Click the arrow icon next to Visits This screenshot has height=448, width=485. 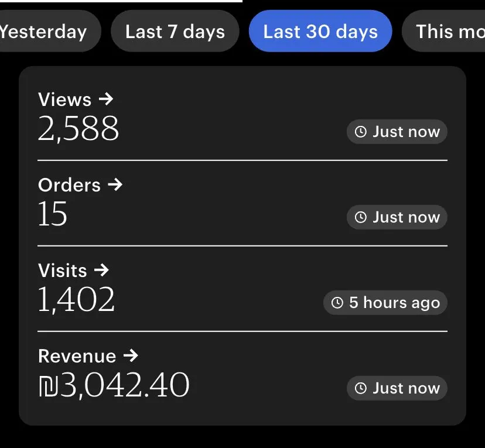tap(101, 270)
